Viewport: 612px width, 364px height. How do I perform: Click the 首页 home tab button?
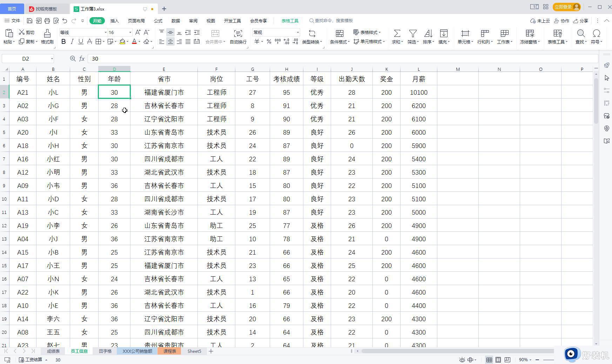(12, 9)
